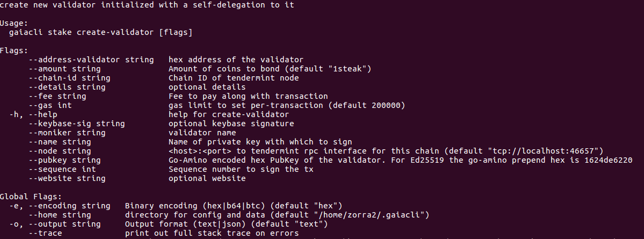Click the gaiacli stake create-validator usage line
The image size is (644, 239).
(x=100, y=32)
